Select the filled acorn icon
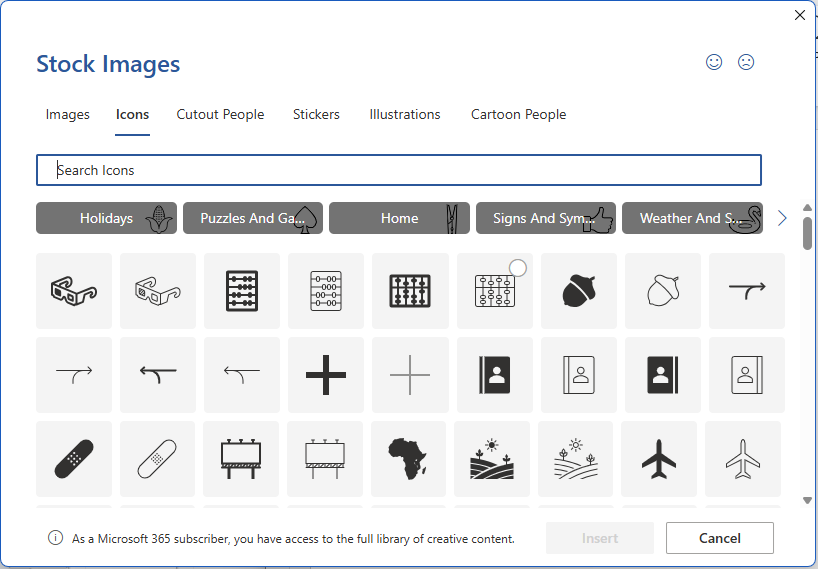Image resolution: width=818 pixels, height=569 pixels. tap(579, 290)
